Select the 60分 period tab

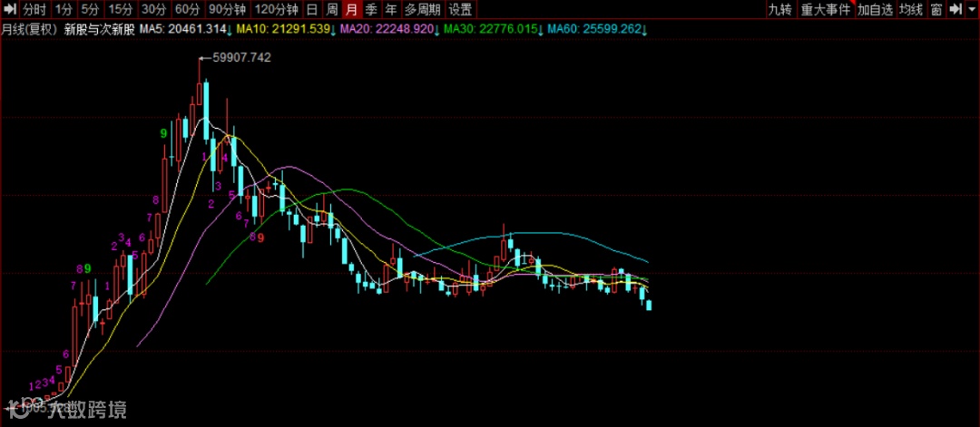186,9
